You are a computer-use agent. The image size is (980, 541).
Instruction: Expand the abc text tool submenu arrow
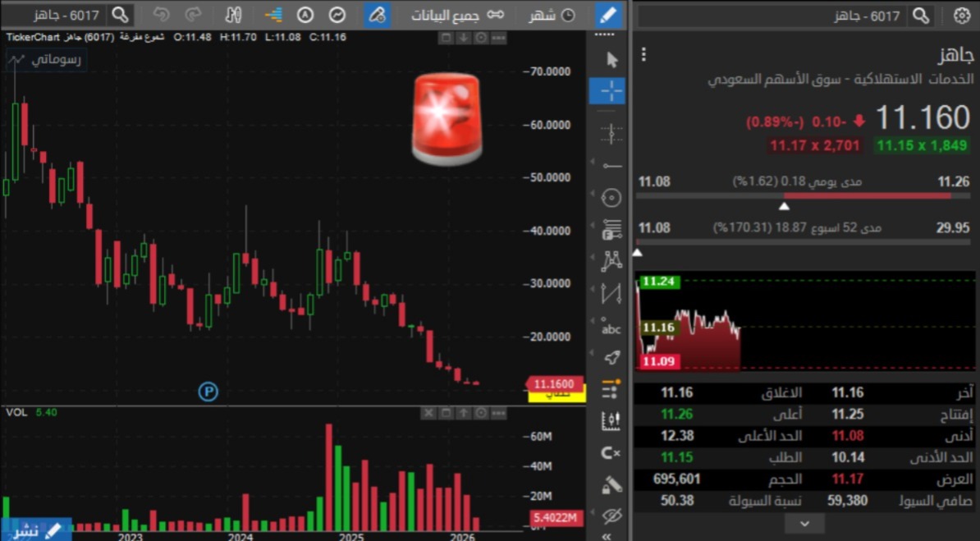(x=593, y=320)
